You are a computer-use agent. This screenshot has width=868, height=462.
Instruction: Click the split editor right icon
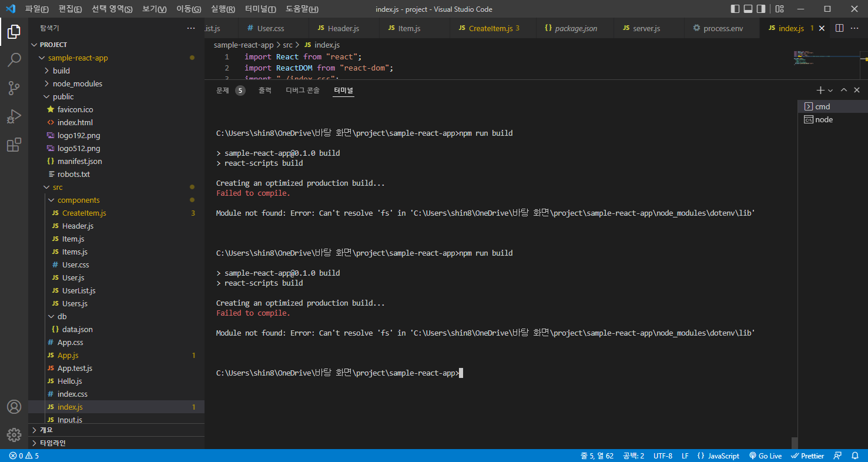[839, 28]
